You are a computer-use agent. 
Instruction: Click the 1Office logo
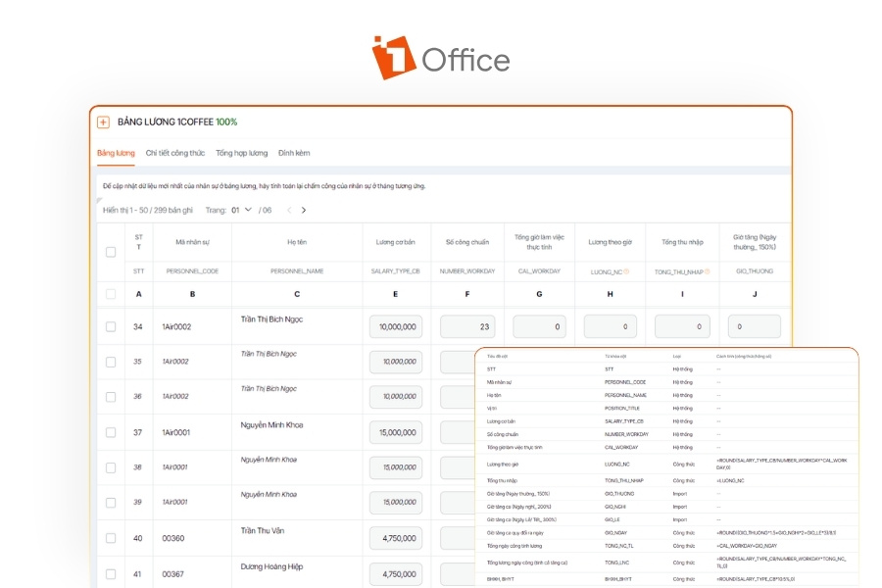pos(441,58)
